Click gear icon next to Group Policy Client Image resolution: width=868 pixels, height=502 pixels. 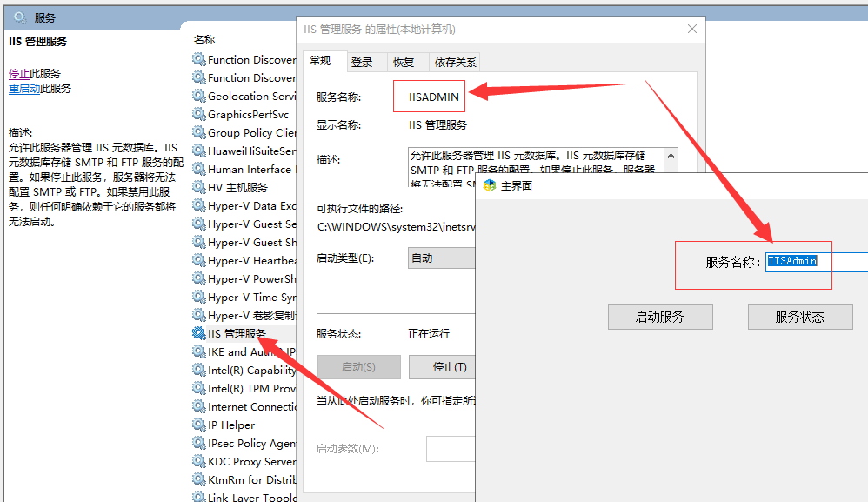[198, 132]
